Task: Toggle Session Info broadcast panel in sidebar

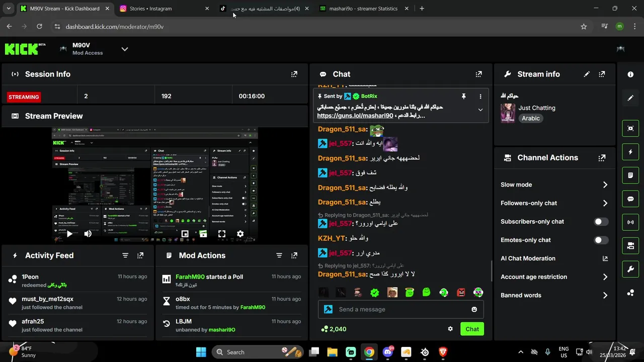Action: coord(630,222)
